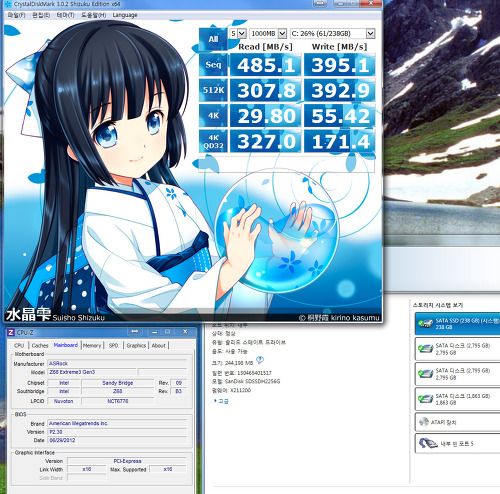This screenshot has height=494, width=500.
Task: Switch to the Memory tab in CPU-Z
Action: point(92,345)
